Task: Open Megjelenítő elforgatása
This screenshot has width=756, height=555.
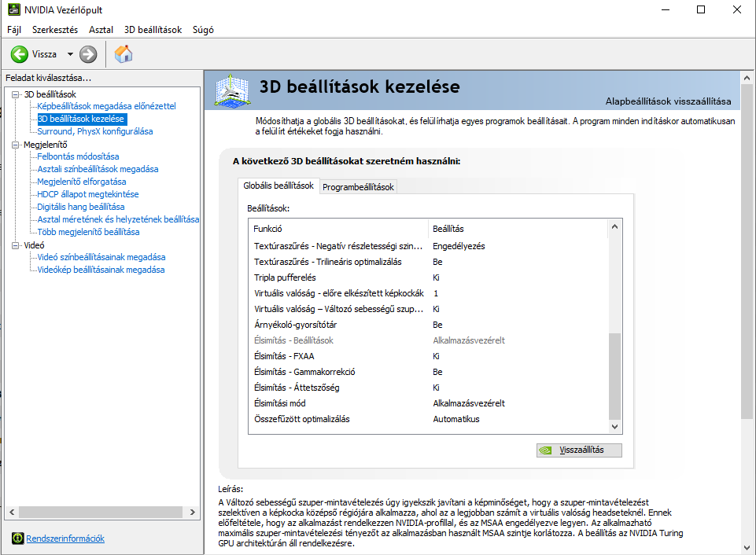Action: 82,181
